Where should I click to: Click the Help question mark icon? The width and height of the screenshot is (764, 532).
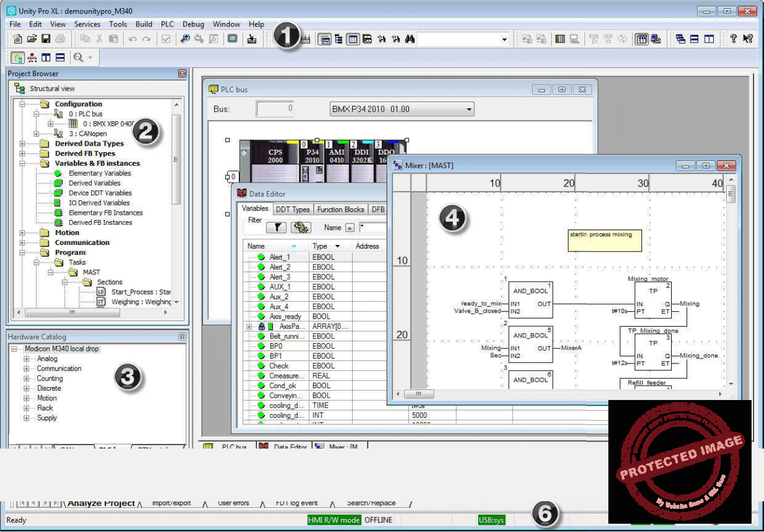[x=733, y=39]
